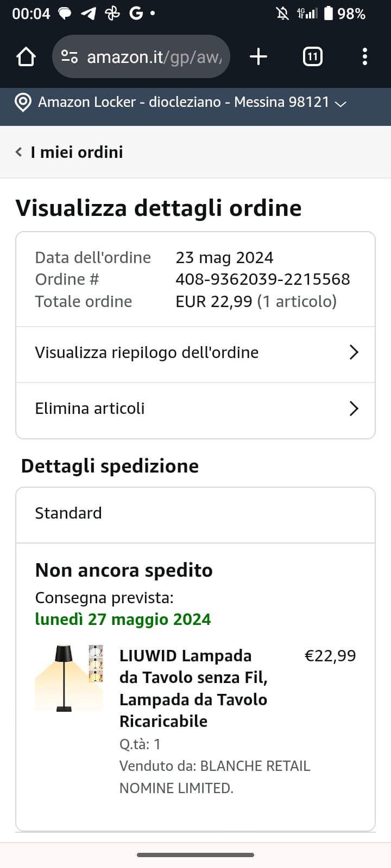Expand Visualizza riepilogo dell'ordine chevron
The width and height of the screenshot is (391, 868).
pyautogui.click(x=354, y=353)
